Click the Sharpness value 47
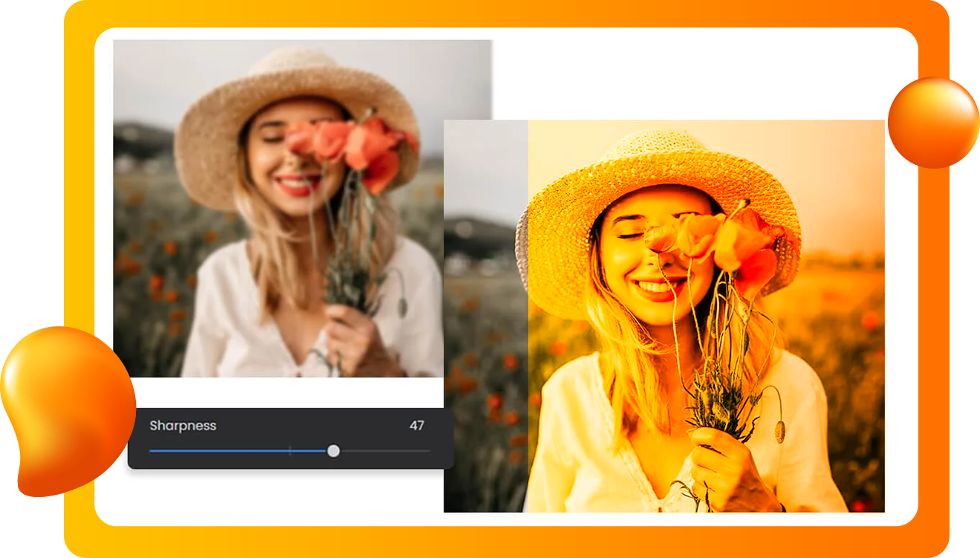This screenshot has height=558, width=980. (x=417, y=426)
